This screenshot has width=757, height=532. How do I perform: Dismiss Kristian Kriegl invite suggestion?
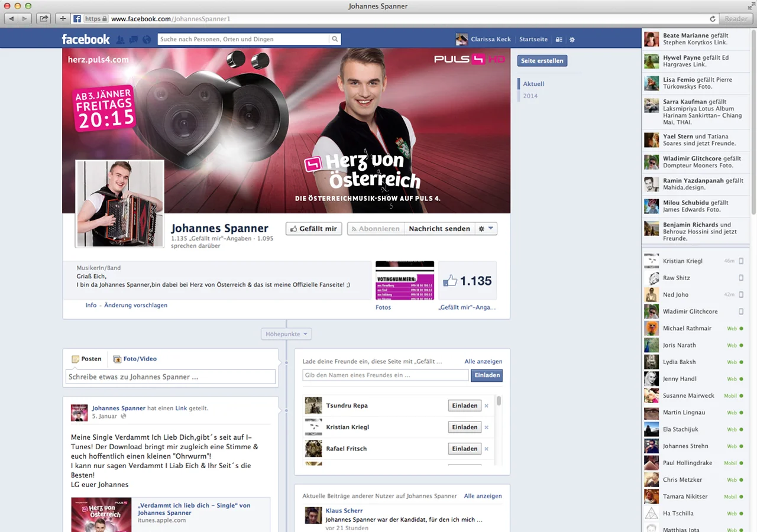[x=487, y=427]
